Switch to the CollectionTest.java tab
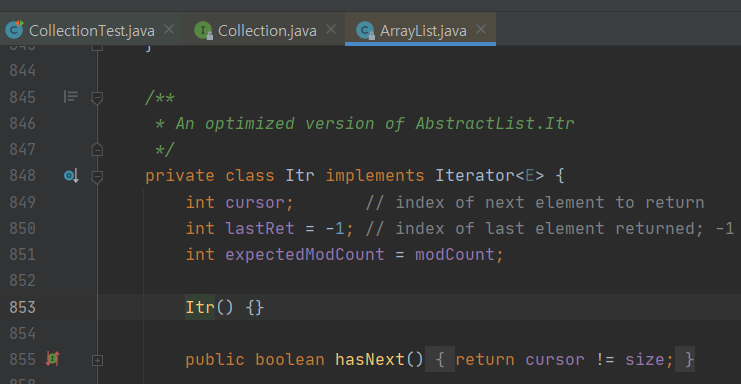The height and width of the screenshot is (384, 741). pos(91,30)
